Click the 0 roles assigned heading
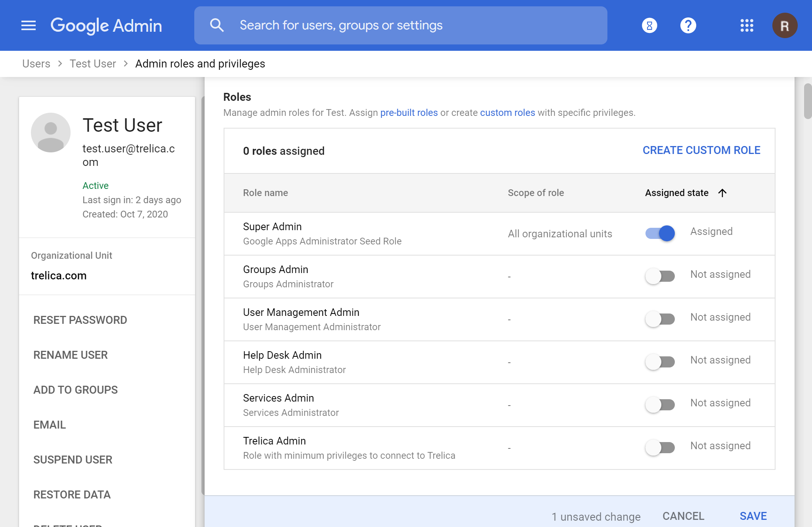The width and height of the screenshot is (812, 527). [x=284, y=151]
